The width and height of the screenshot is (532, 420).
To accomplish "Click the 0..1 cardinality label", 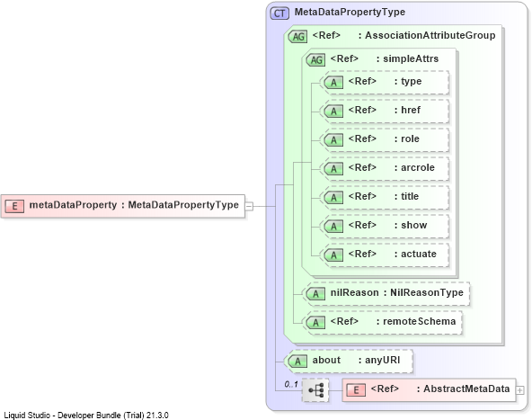I will tap(291, 384).
